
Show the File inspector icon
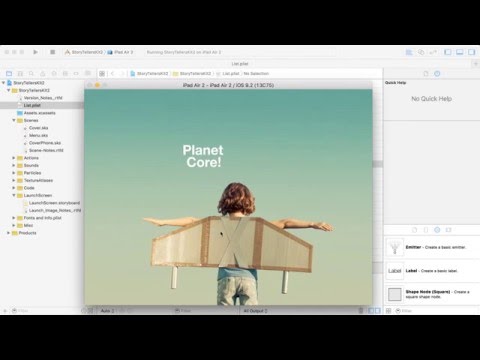pyautogui.click(x=426, y=74)
